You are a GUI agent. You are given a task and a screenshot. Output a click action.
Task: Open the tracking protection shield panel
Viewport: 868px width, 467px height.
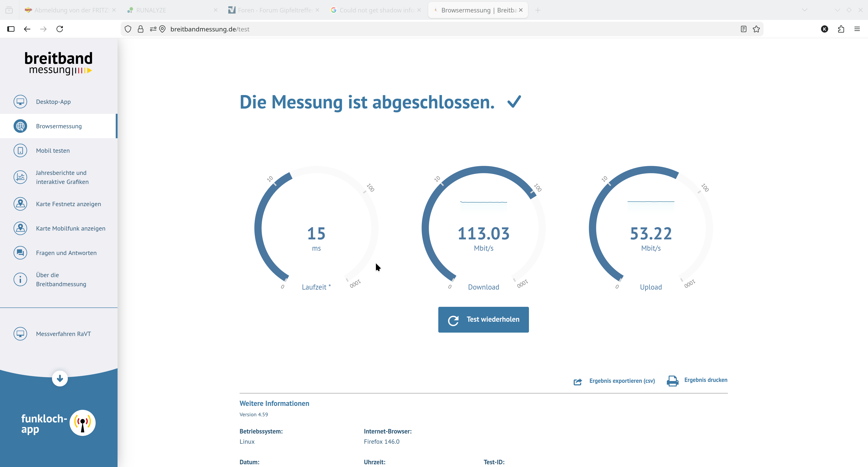(x=128, y=29)
